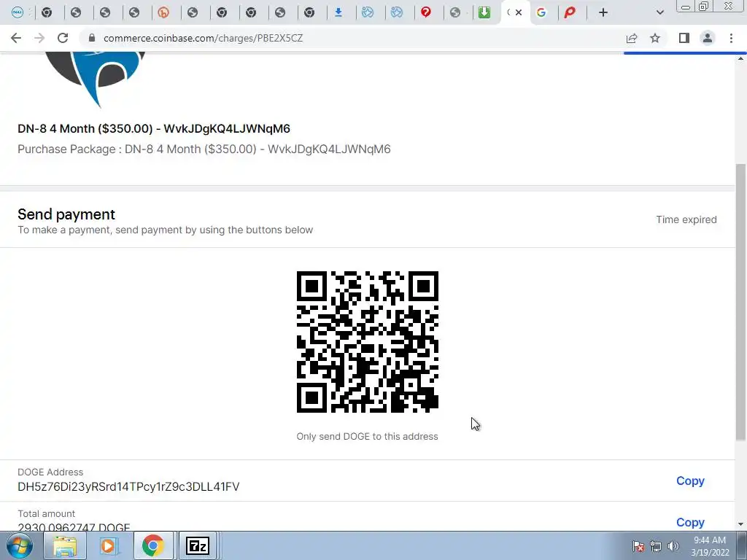Close the active Coinbase tab
Screen dimensions: 747x560
point(519,12)
